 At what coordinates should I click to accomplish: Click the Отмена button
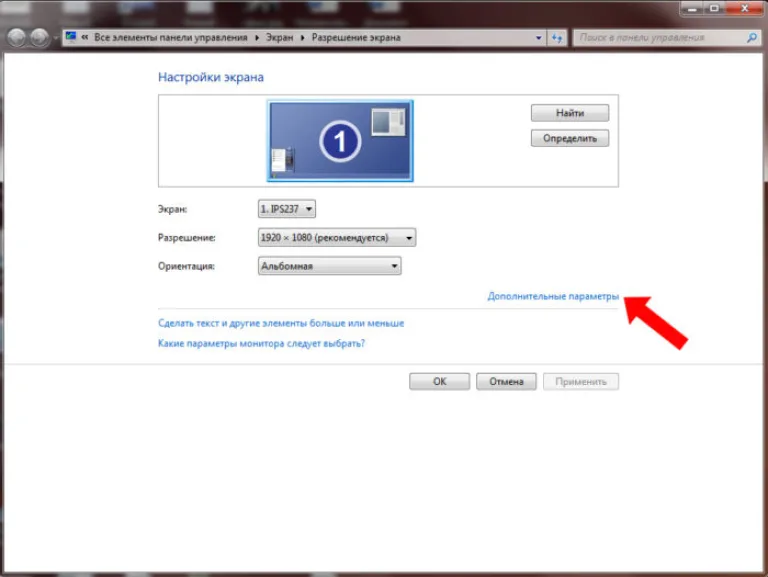pyautogui.click(x=506, y=382)
